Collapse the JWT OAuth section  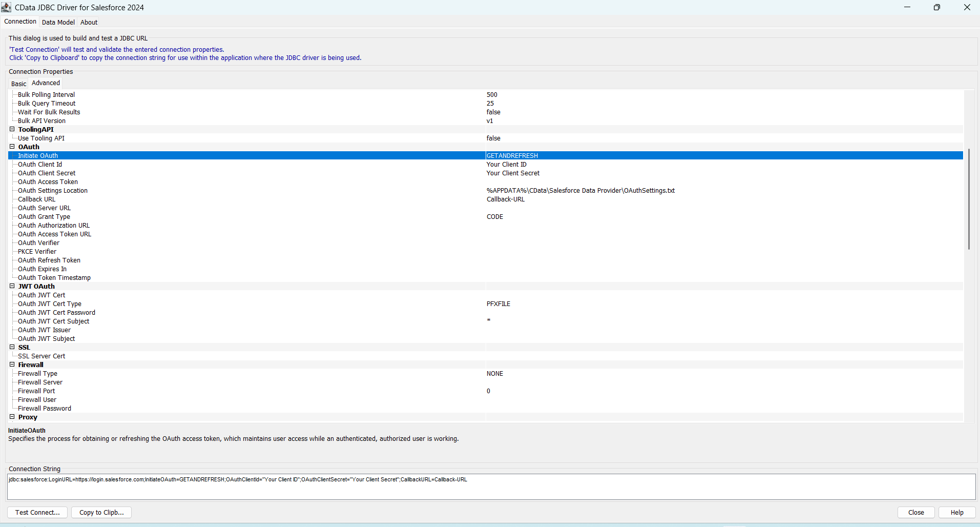pos(12,286)
